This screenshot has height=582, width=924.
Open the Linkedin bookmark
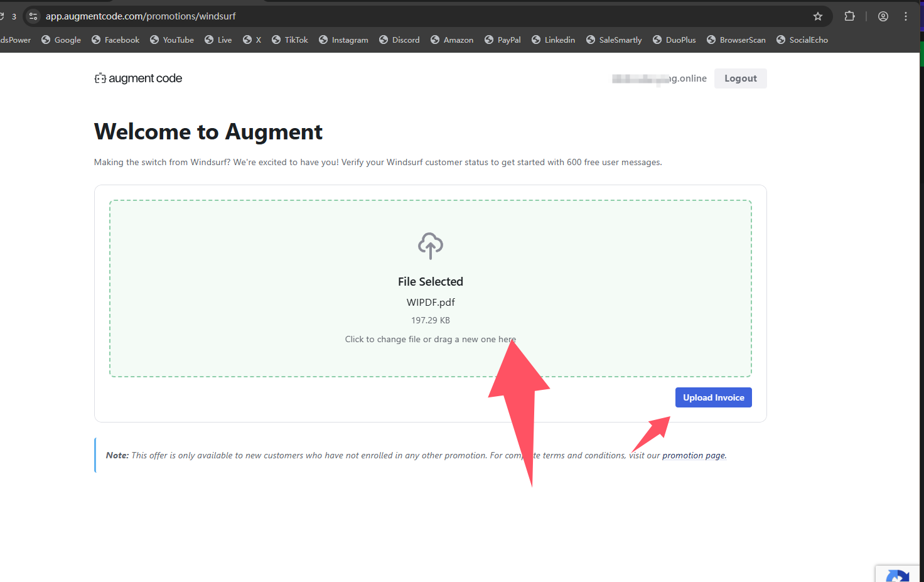click(x=553, y=40)
